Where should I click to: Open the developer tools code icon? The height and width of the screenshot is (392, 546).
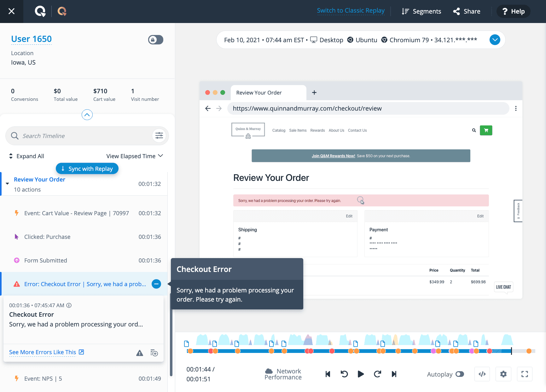click(x=482, y=374)
